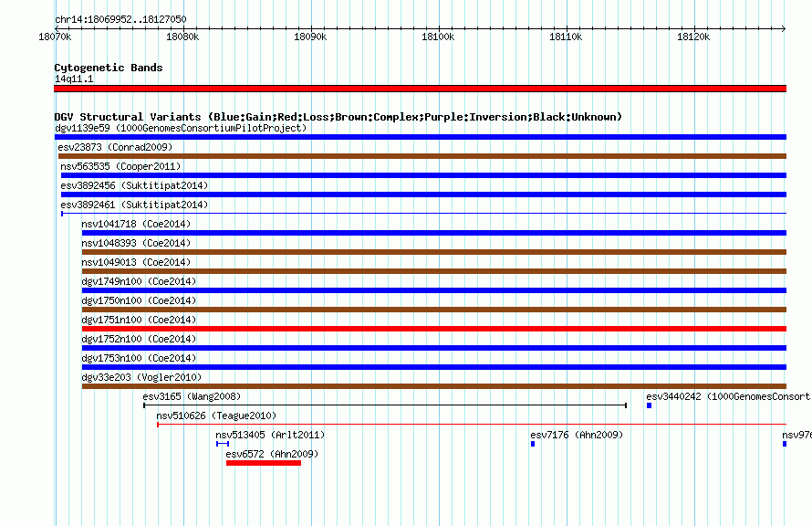Viewport: 812px width, 526px height.
Task: Open nsv1049013 (Coe2014) label
Action: pyautogui.click(x=136, y=262)
